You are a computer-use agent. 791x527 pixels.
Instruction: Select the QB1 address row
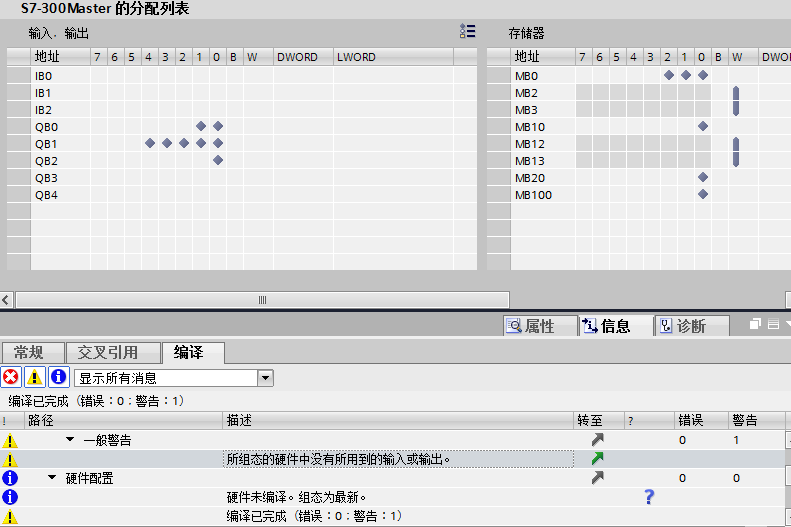point(242,144)
